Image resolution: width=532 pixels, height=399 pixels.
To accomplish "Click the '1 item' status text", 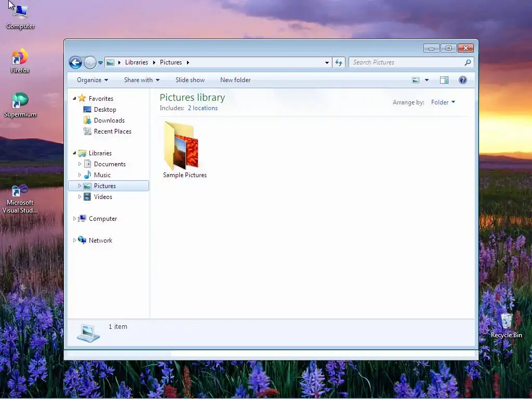I will click(x=118, y=327).
